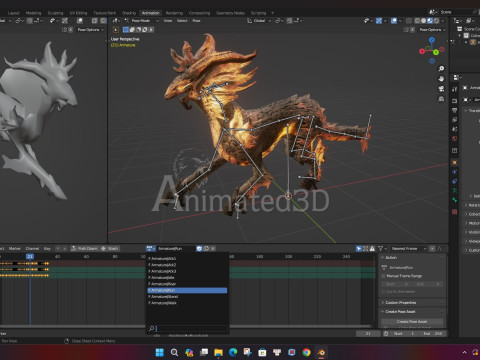The image size is (480, 360).
Task: Select solid viewport shading
Action: (x=424, y=21)
